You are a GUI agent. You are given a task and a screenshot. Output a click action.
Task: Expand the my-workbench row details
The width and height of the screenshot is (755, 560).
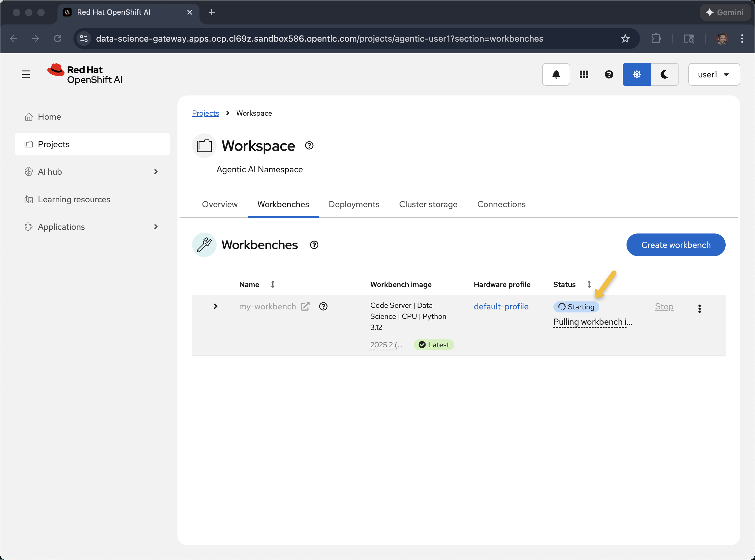click(216, 306)
